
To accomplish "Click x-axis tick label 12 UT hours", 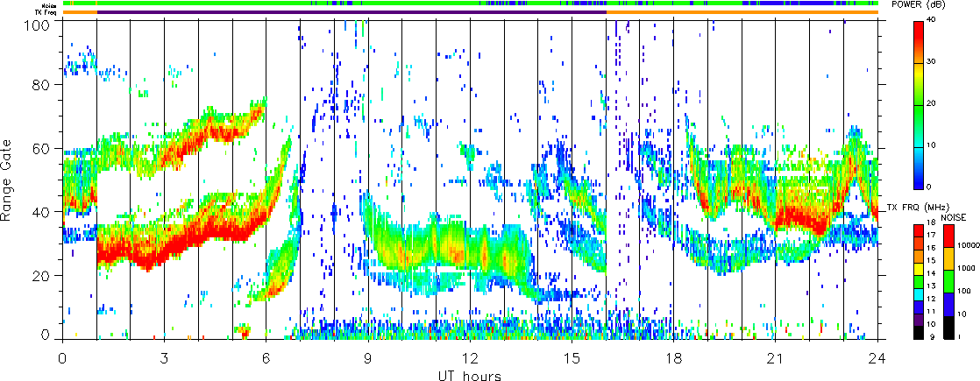I will point(470,358).
